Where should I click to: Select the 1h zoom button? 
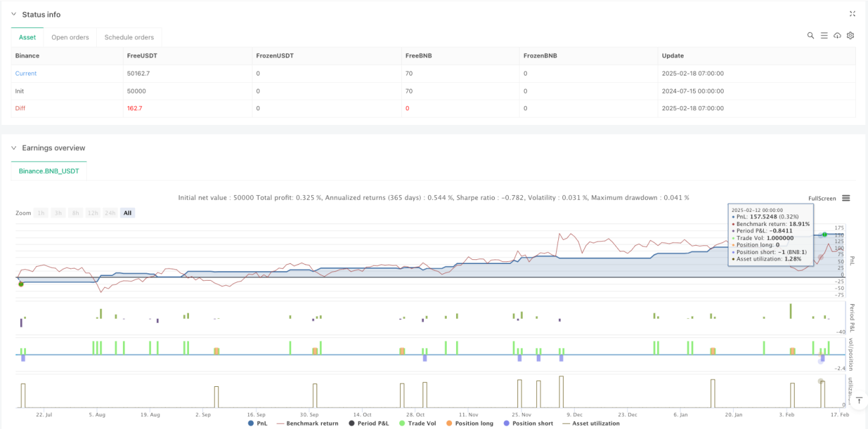click(x=41, y=212)
